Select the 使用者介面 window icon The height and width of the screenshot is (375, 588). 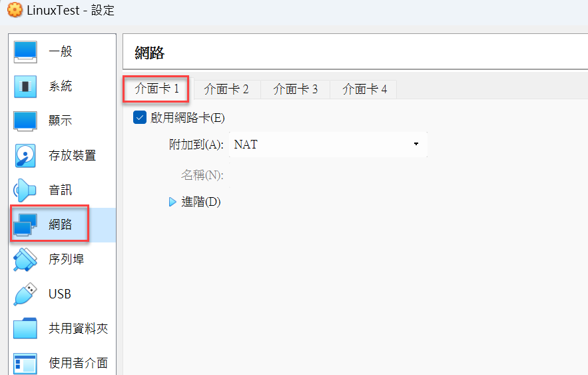pyautogui.click(x=25, y=363)
